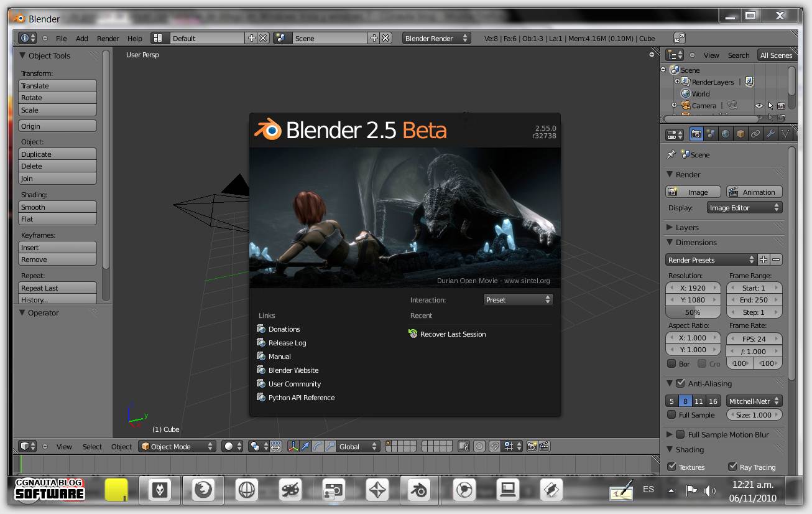
Task: Increase the FPS value in Frame Rate
Action: [x=776, y=339]
